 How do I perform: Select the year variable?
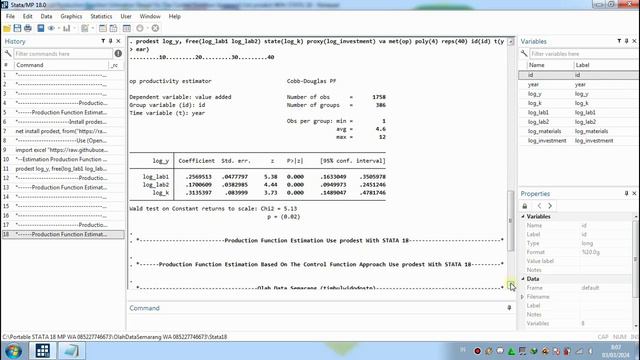click(x=579, y=84)
